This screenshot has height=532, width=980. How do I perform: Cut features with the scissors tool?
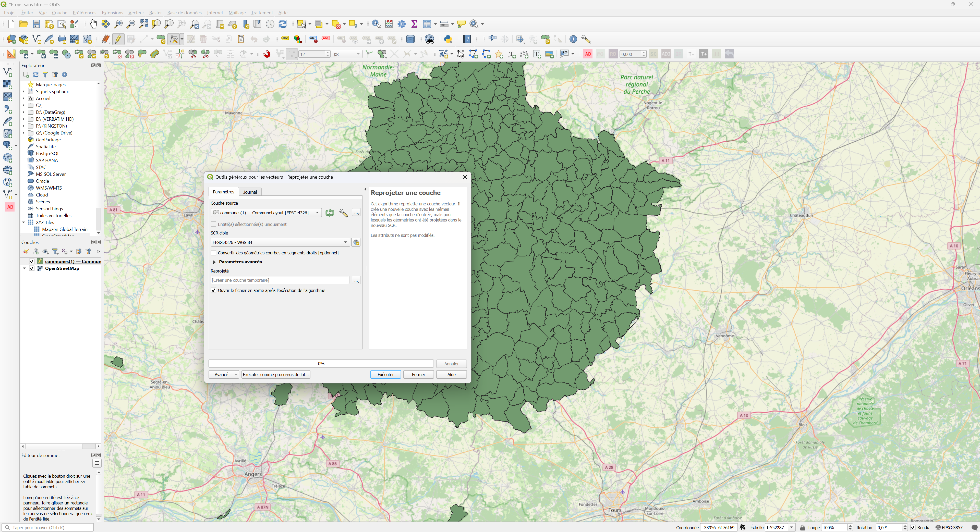[216, 39]
